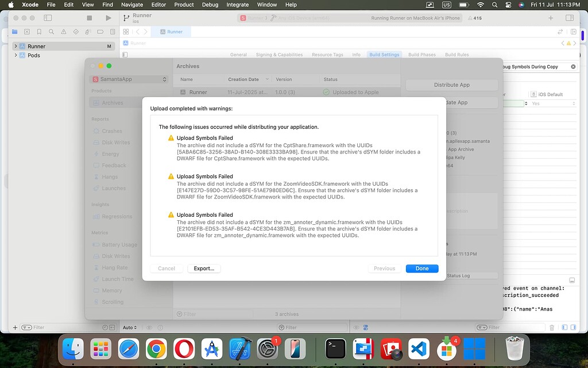Switch to the Build Phases tab
The image size is (588, 368).
coord(422,55)
